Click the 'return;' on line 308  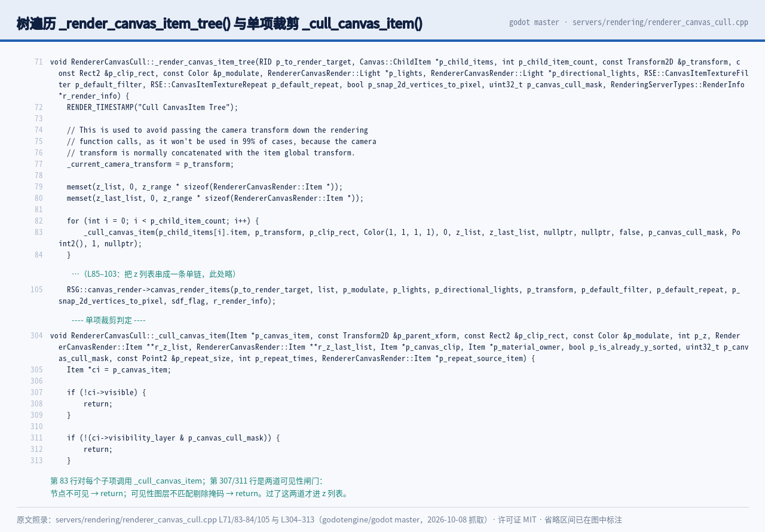click(x=98, y=404)
